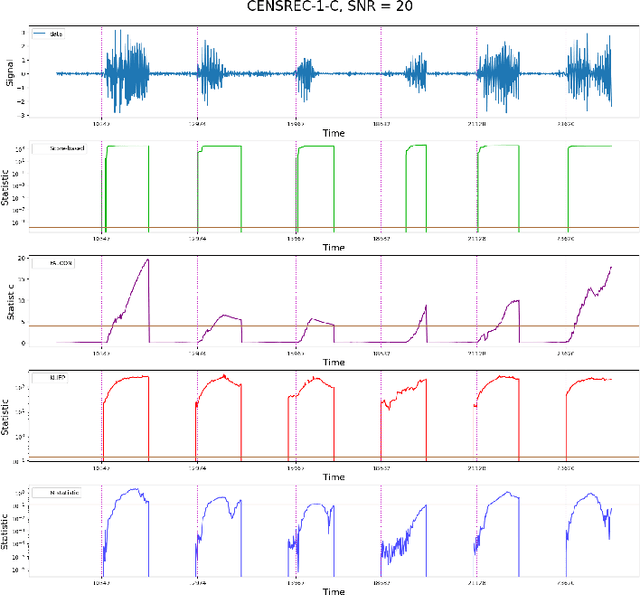Click the blue line swatch in data legend
The image size is (640, 595).
(40, 34)
